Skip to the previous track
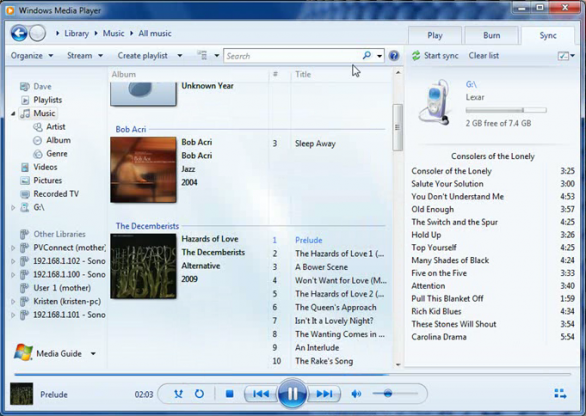 260,394
